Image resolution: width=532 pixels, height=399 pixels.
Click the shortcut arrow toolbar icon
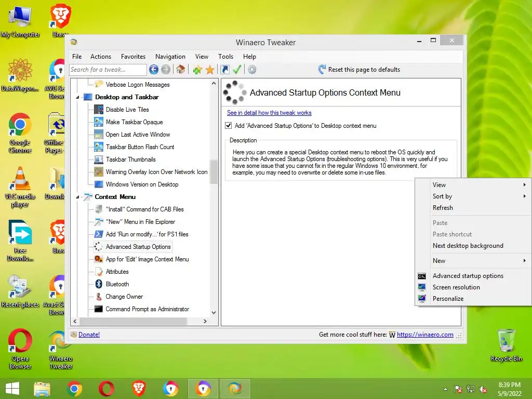pyautogui.click(x=225, y=70)
